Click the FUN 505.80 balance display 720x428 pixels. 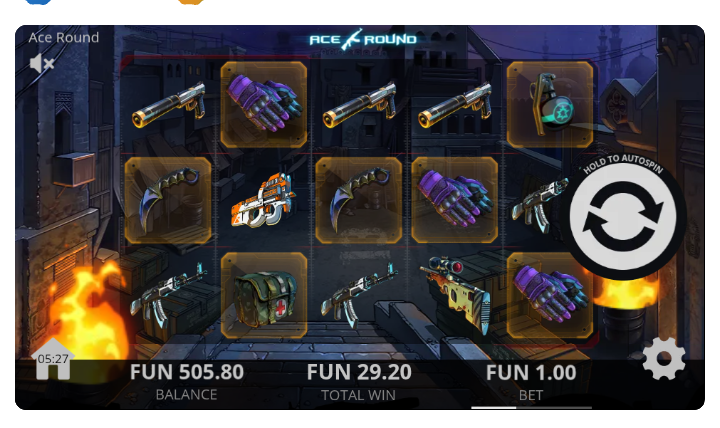(x=186, y=372)
